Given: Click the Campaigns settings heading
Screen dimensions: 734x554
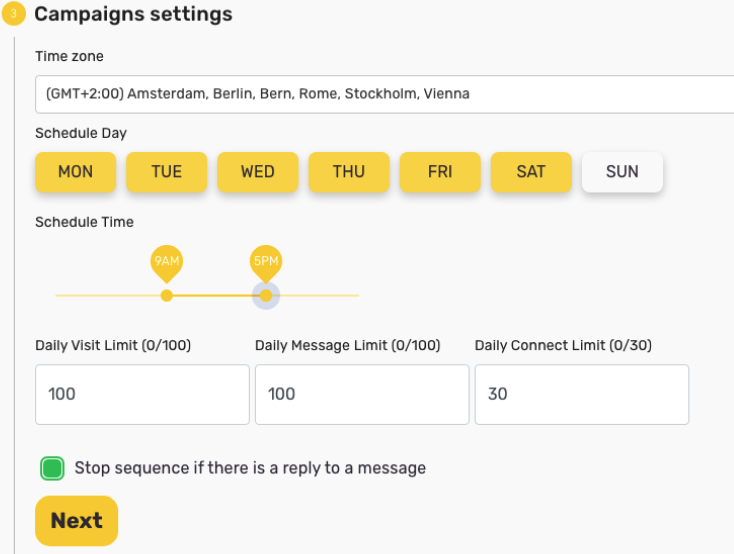Looking at the screenshot, I should (x=133, y=15).
